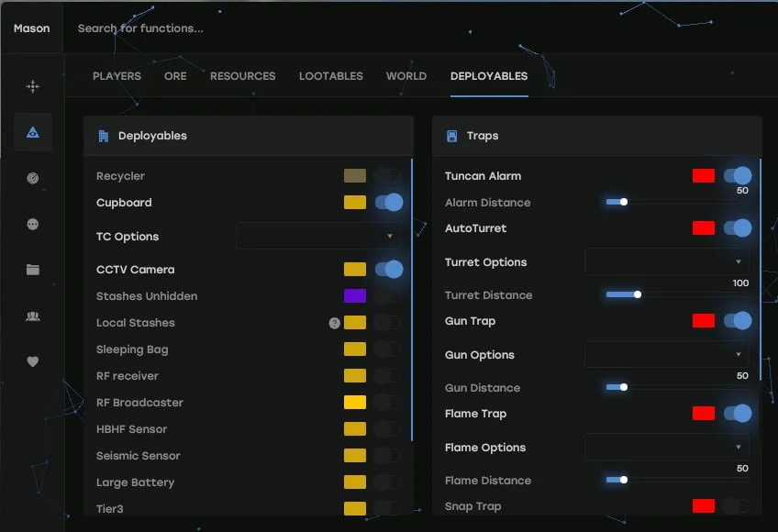This screenshot has width=778, height=532.
Task: Click the crosshair move icon in sidebar
Action: coord(33,86)
